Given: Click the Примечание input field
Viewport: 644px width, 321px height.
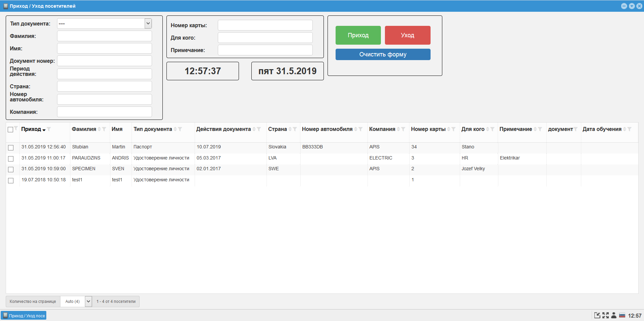Looking at the screenshot, I should 265,50.
